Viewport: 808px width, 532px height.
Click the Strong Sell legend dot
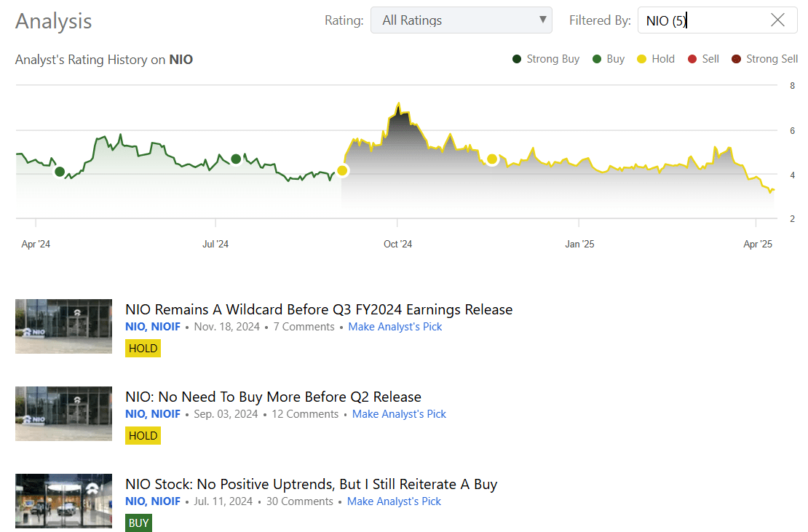click(x=739, y=59)
